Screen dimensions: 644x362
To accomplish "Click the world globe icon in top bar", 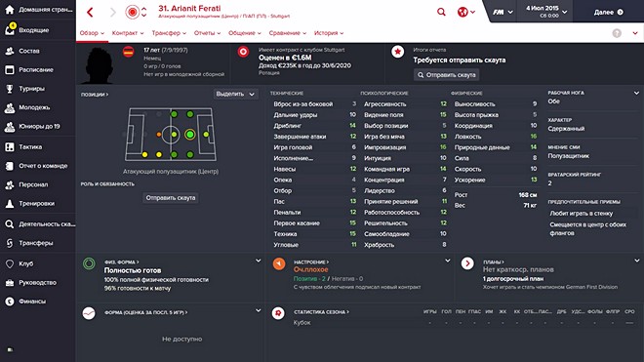I will 463,12.
